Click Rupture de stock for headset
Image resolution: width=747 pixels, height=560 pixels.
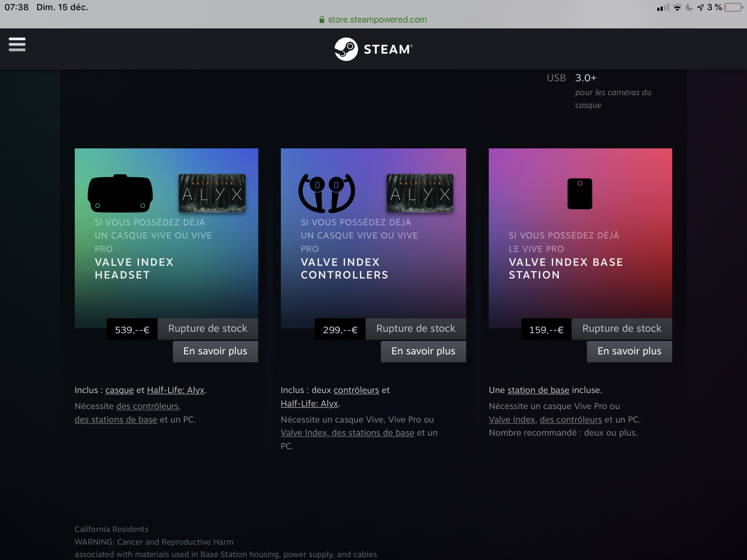point(208,329)
